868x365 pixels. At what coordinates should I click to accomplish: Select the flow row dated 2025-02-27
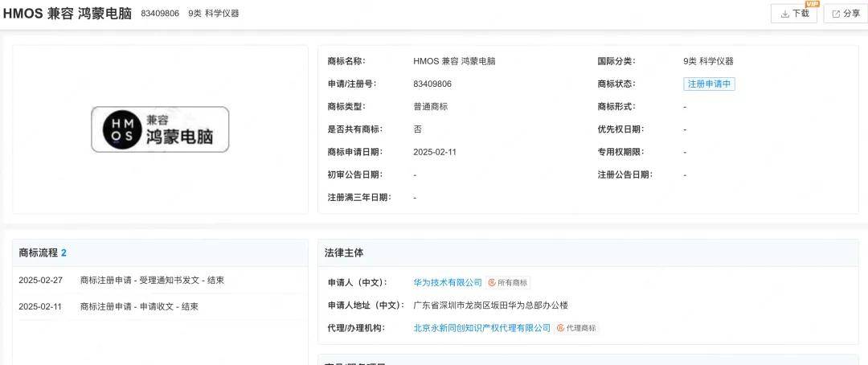click(x=160, y=281)
